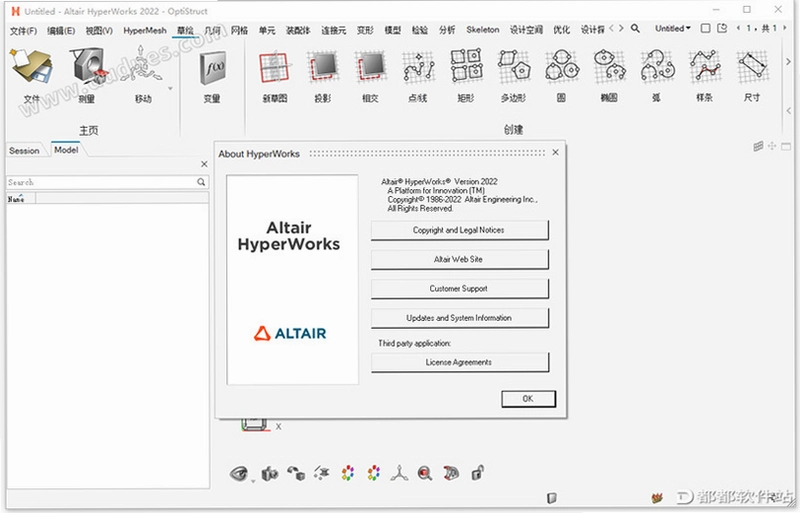Open the Untitled page dropdown
This screenshot has height=513, width=800.
(x=673, y=29)
